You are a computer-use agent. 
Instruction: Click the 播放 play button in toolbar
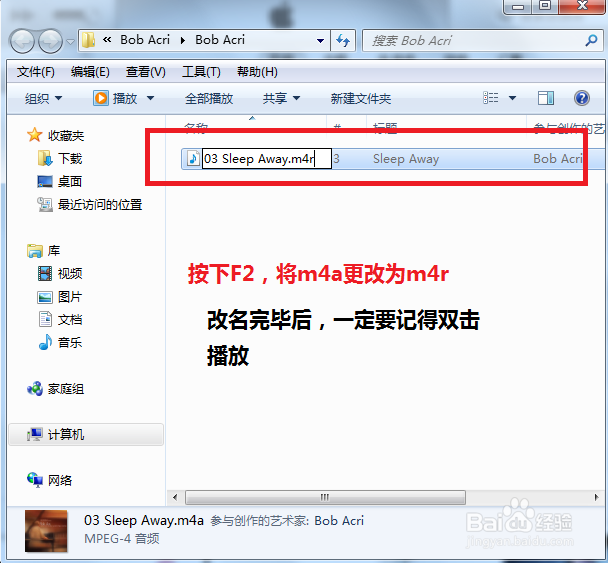pos(116,98)
